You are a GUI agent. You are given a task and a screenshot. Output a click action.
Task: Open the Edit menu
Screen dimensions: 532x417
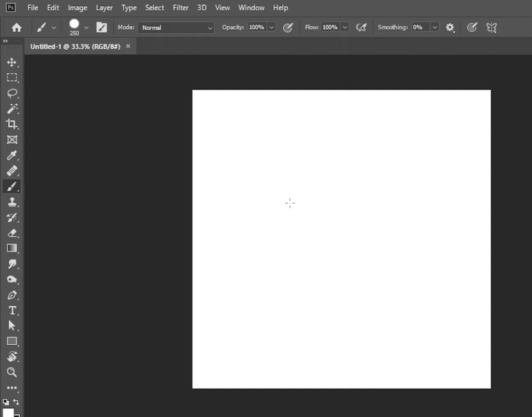pyautogui.click(x=53, y=8)
